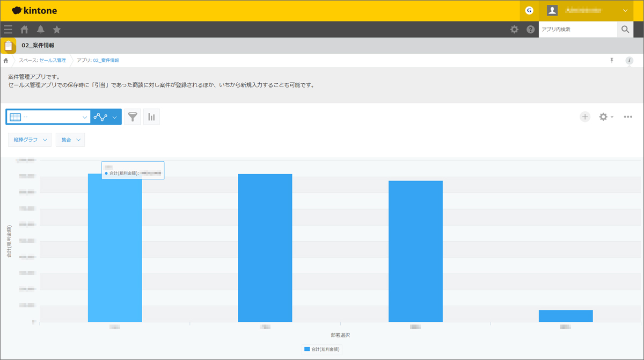Open the three-dots options menu

[628, 117]
